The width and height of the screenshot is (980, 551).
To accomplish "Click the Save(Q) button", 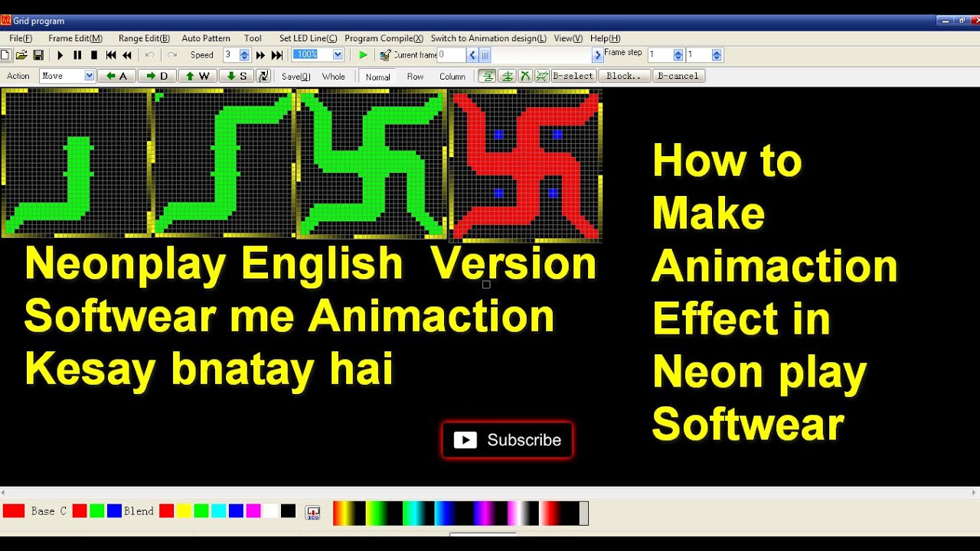I will pyautogui.click(x=296, y=77).
